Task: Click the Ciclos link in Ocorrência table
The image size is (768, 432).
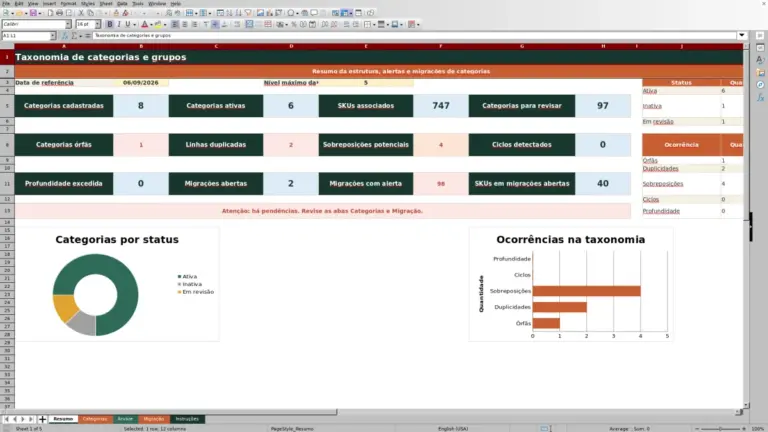Action: [x=650, y=199]
